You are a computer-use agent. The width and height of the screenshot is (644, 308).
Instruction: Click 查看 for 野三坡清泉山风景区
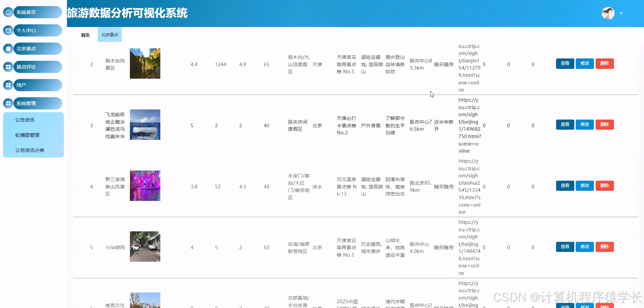click(565, 186)
